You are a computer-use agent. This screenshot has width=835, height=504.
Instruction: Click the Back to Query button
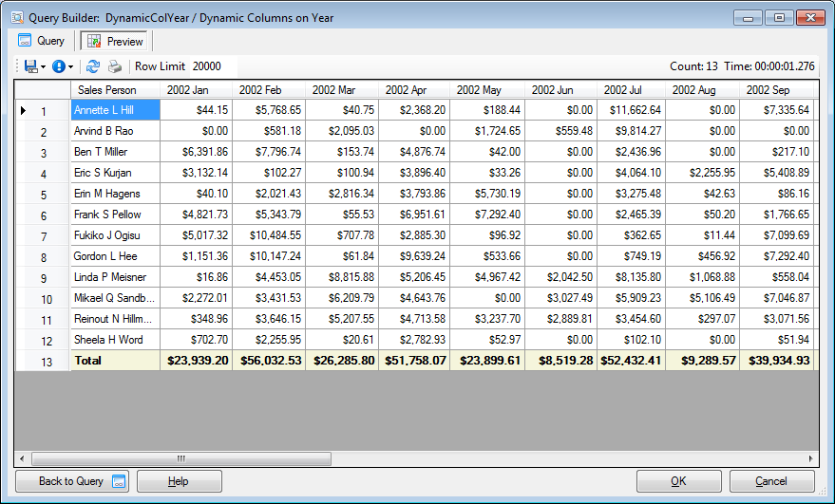(72, 481)
